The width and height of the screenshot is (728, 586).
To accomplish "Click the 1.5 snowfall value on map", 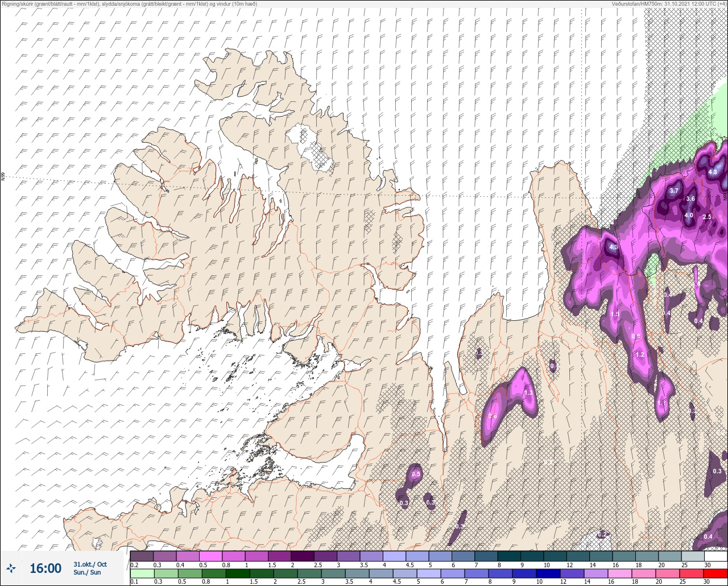I will (x=615, y=313).
